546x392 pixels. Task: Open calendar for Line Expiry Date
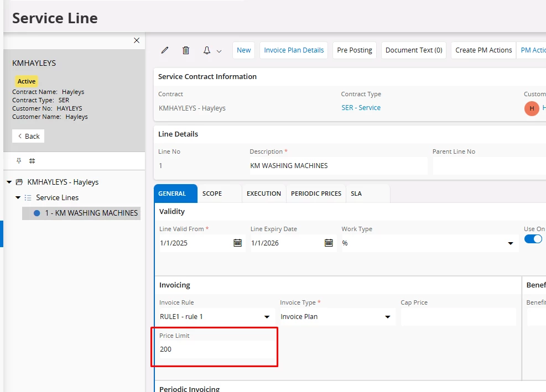329,243
